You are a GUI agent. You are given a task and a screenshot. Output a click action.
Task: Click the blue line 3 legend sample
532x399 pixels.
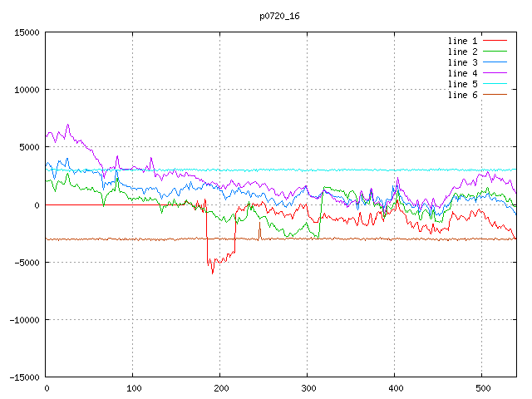click(x=495, y=62)
